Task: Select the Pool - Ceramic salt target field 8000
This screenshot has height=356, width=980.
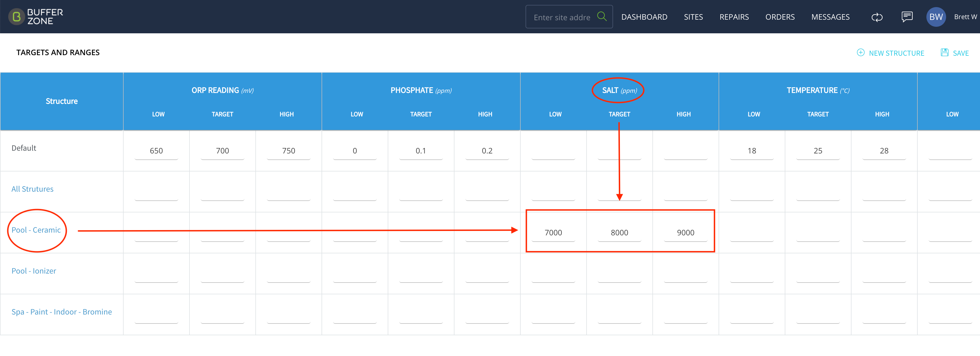Action: click(619, 233)
